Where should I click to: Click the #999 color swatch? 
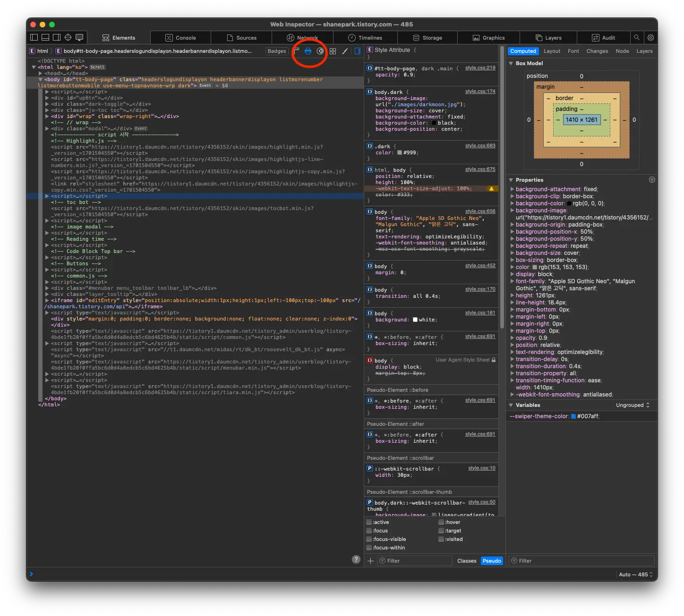[x=400, y=152]
